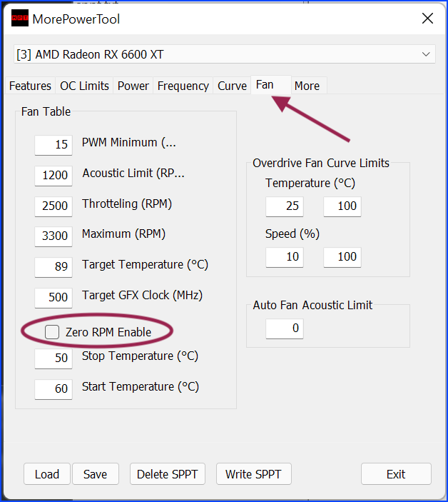The width and height of the screenshot is (448, 502).
Task: Click the Exit button
Action: [396, 474]
